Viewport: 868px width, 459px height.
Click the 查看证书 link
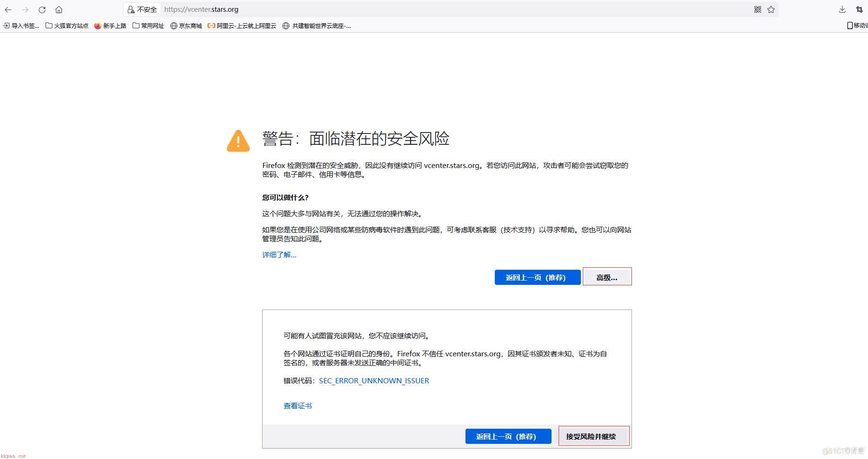(x=298, y=406)
